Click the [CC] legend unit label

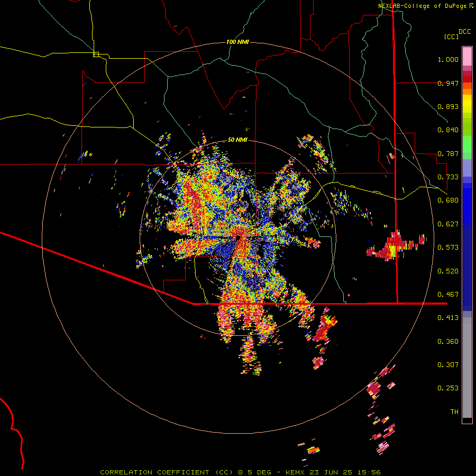click(452, 36)
